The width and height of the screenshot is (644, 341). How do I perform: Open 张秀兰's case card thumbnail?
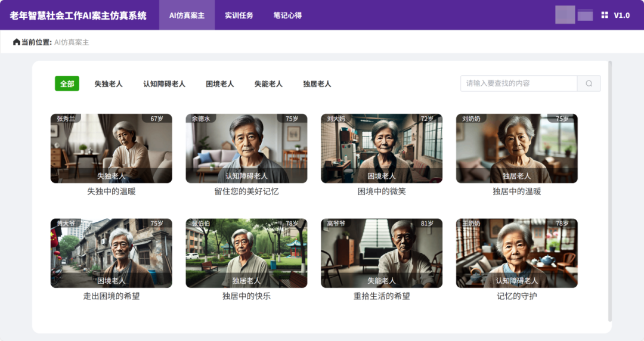(x=111, y=148)
